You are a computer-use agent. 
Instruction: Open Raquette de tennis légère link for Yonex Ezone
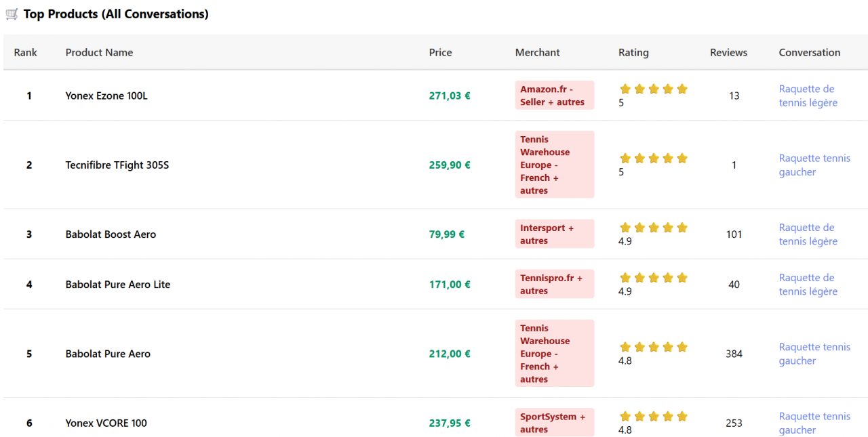[x=808, y=96]
